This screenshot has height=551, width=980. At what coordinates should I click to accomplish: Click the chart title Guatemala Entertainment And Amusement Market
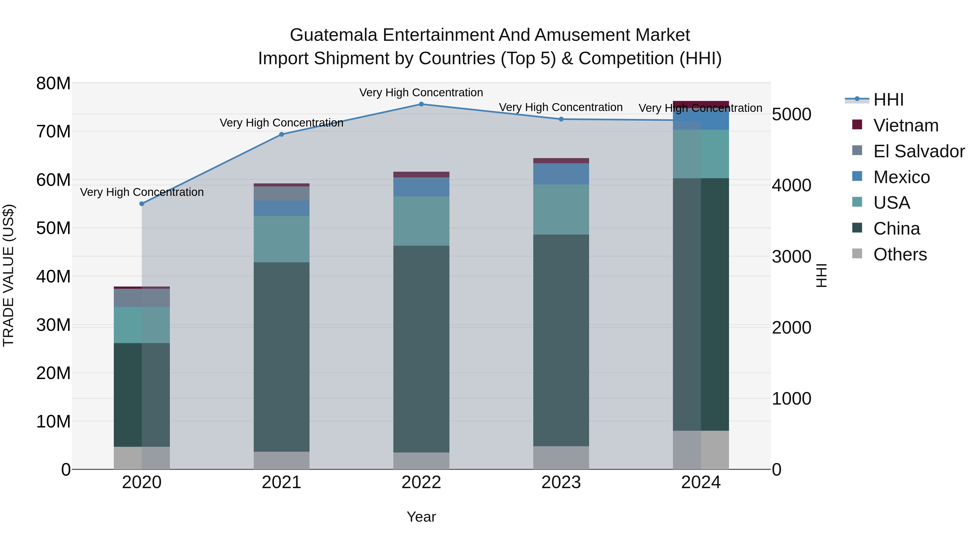coord(490,35)
